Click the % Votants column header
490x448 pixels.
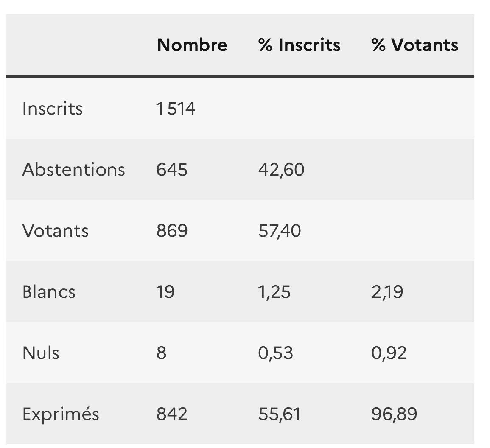[x=414, y=45]
